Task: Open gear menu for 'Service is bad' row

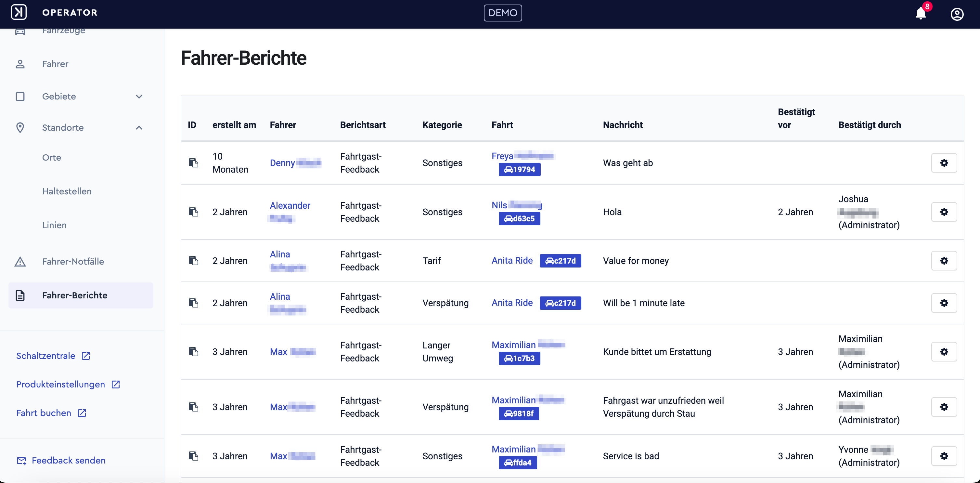Action: point(944,456)
